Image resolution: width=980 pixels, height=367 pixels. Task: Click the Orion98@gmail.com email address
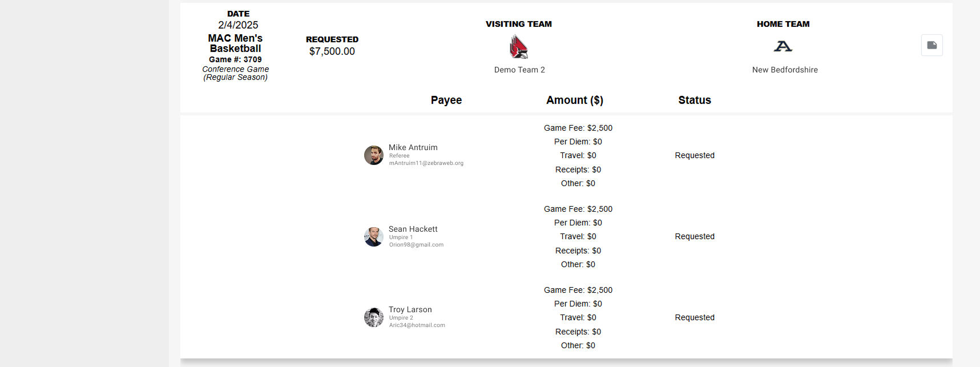click(416, 245)
